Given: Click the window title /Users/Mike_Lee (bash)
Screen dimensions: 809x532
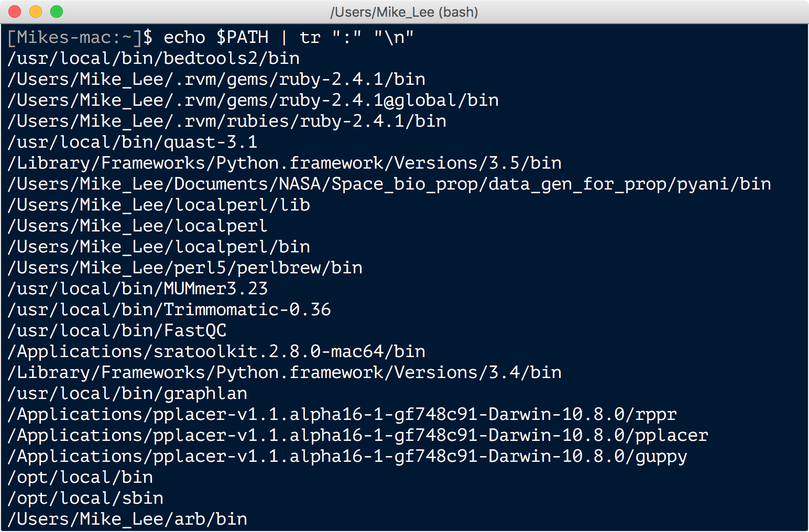Looking at the screenshot, I should pyautogui.click(x=404, y=12).
